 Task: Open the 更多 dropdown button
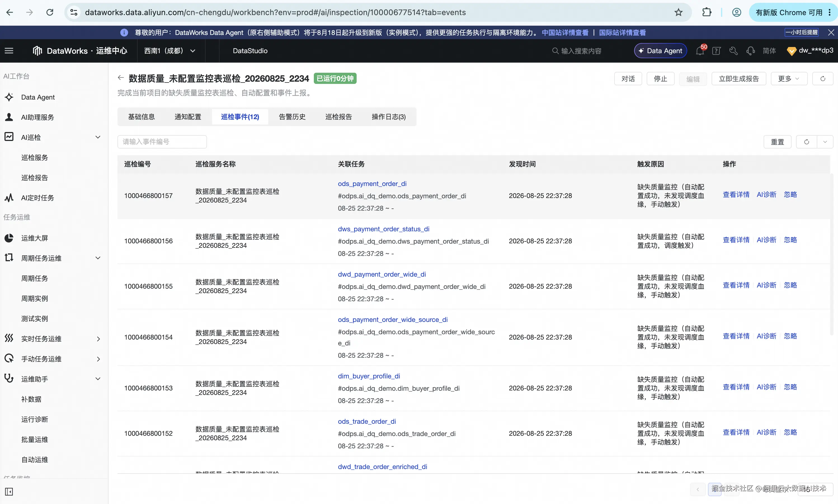coord(789,79)
